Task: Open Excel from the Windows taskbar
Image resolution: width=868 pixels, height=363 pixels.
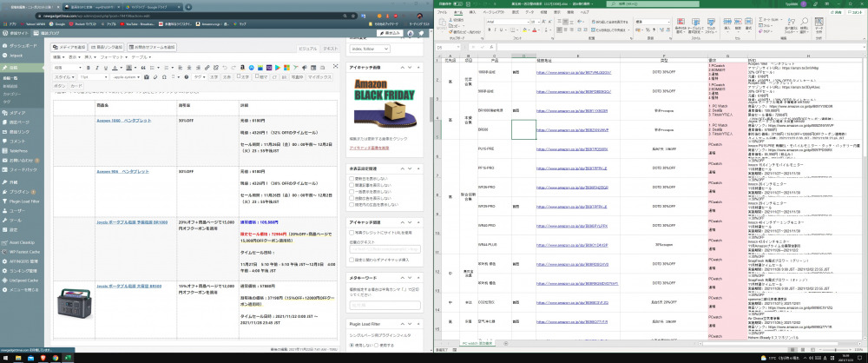Action: (x=66, y=358)
